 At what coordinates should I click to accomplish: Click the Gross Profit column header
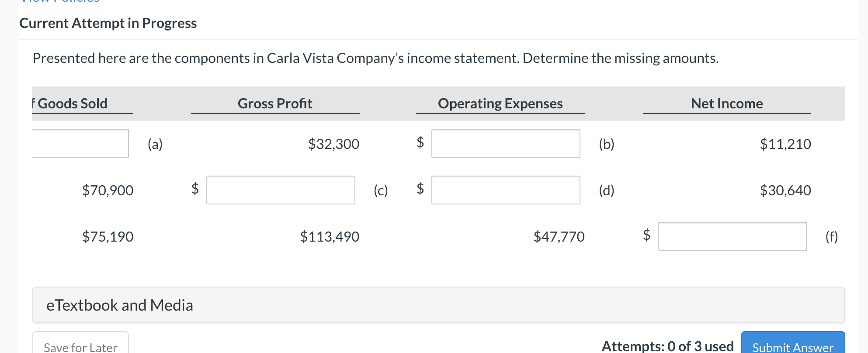coord(275,103)
